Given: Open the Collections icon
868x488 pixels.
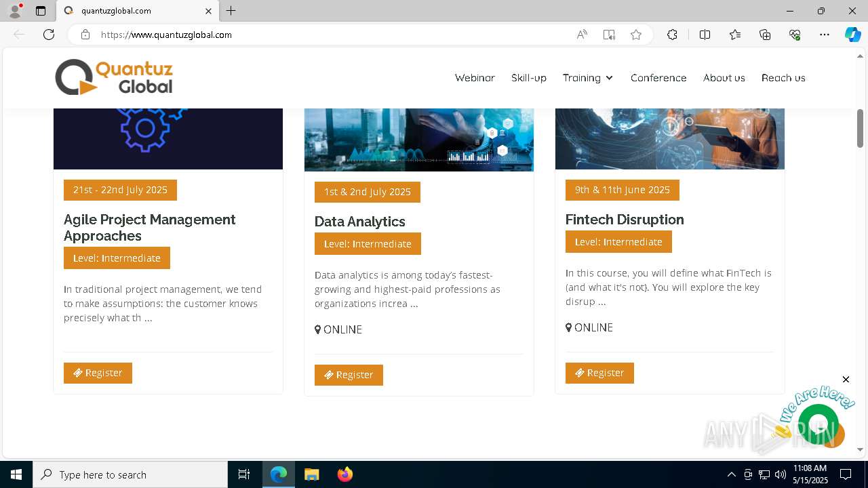Looking at the screenshot, I should point(765,35).
